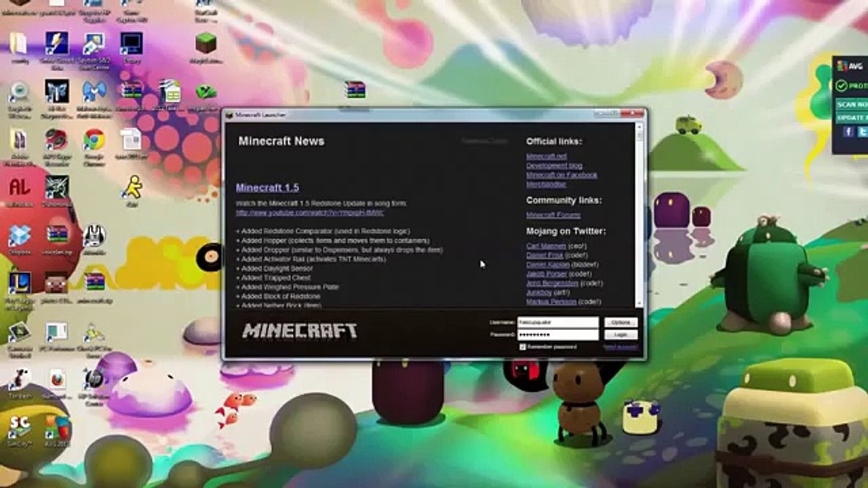Open Daniel Kaplan's Twitter link
Image resolution: width=868 pixels, height=488 pixels.
tap(548, 264)
